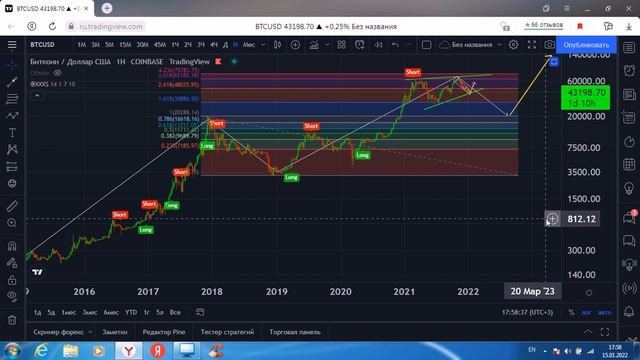Collapse the indicator legend arrow

[x=37, y=96]
